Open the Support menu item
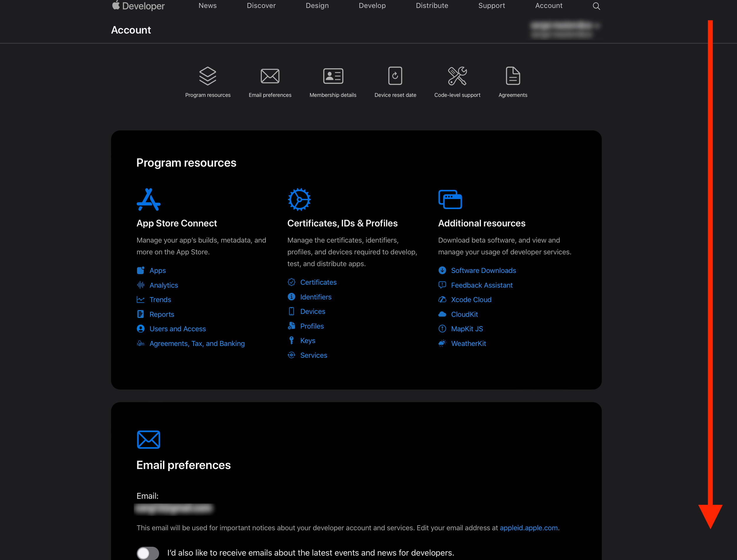Viewport: 737px width, 560px height. [x=492, y=6]
